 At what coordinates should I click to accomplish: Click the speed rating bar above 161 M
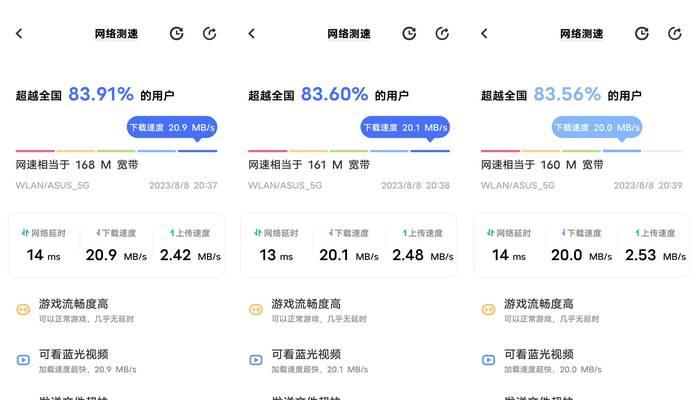click(349, 151)
